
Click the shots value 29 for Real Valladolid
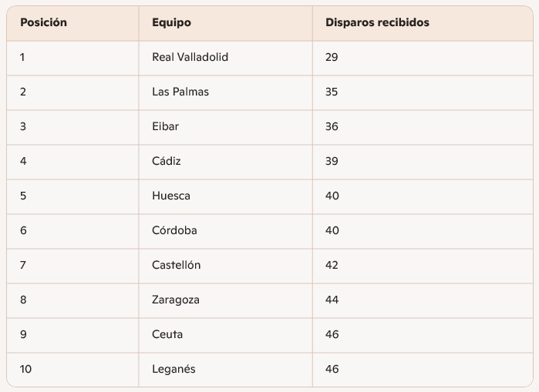point(332,58)
